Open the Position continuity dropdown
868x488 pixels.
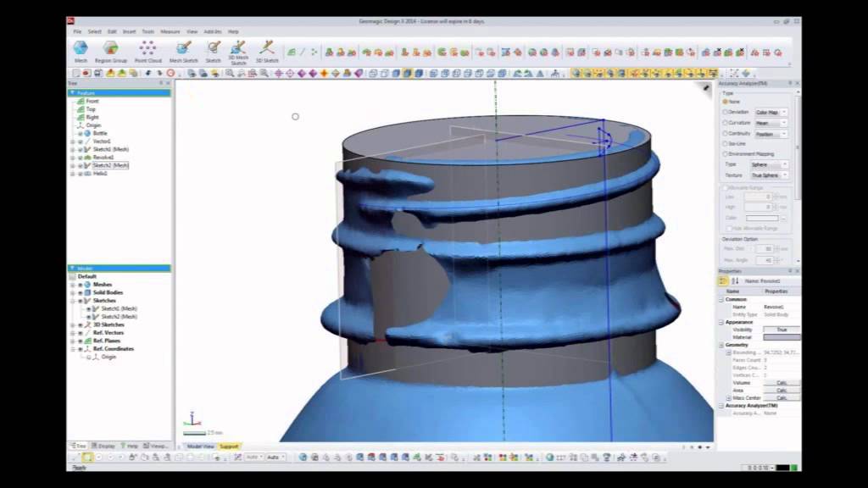click(771, 134)
